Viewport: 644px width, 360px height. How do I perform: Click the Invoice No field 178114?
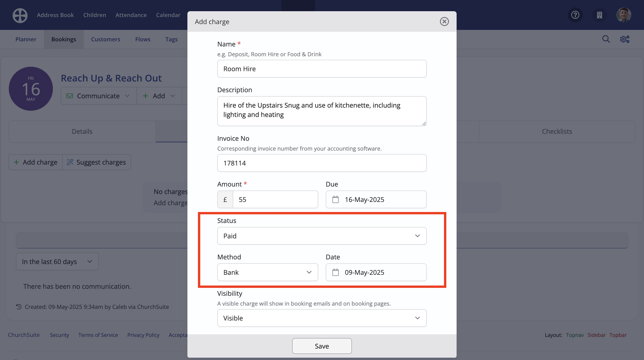[x=322, y=163]
